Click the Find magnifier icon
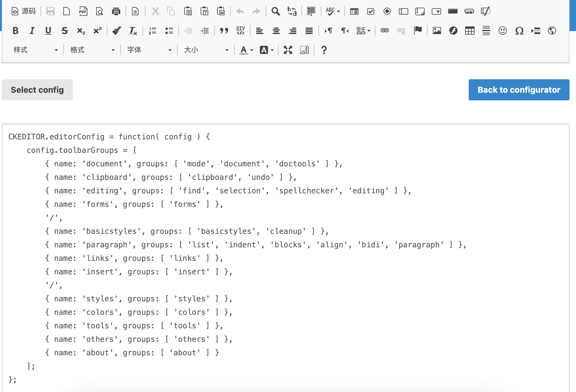The image size is (576, 392). click(275, 11)
